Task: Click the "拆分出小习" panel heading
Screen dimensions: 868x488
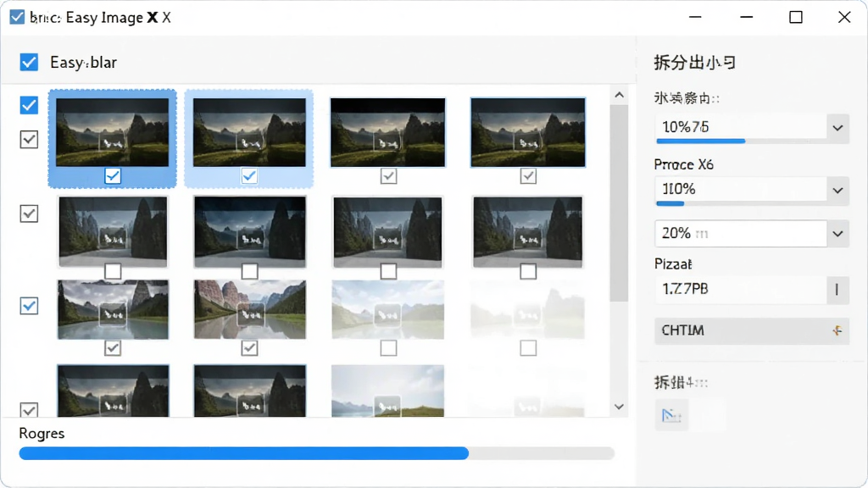Action: coord(695,63)
